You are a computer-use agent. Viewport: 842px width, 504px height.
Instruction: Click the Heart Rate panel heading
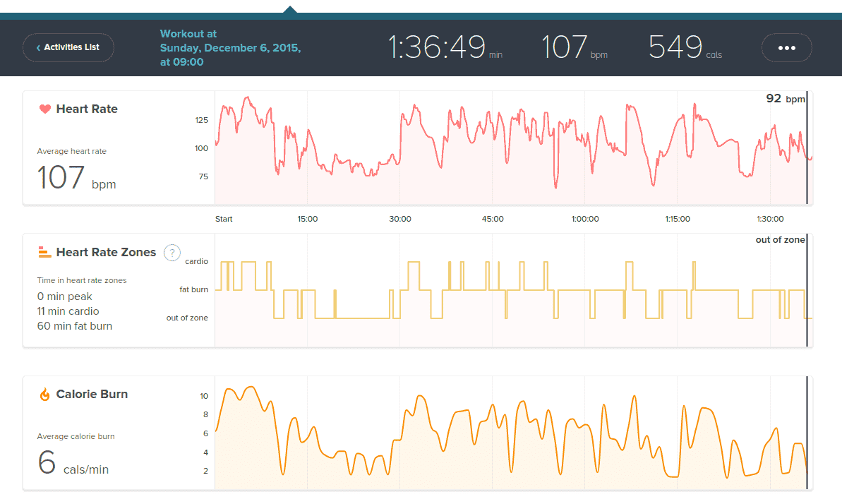pos(87,109)
